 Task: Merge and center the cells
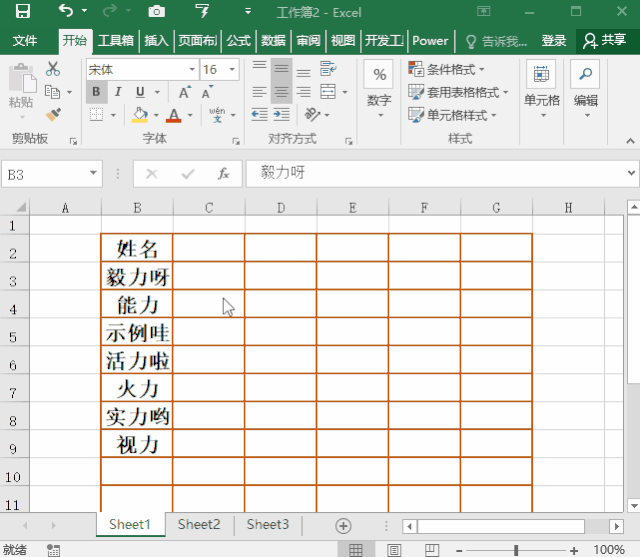pyautogui.click(x=328, y=92)
